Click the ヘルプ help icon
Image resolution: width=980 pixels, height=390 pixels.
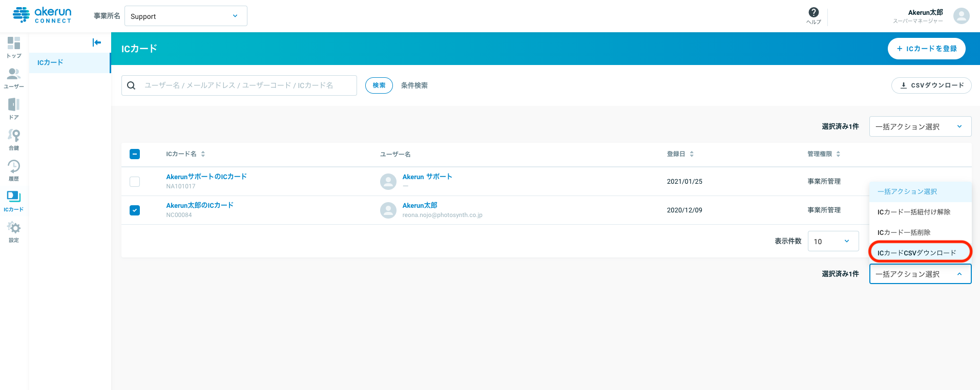pos(814,15)
